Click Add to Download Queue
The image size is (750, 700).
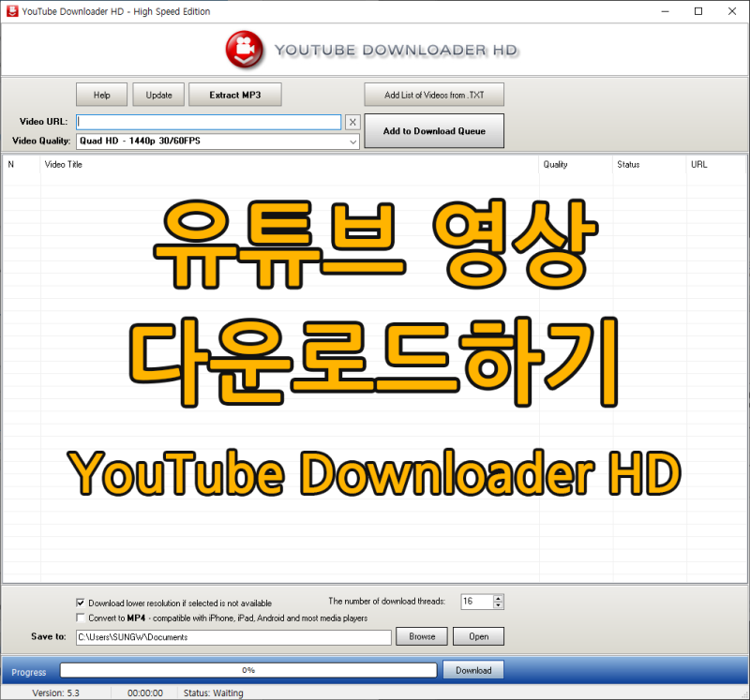434,130
